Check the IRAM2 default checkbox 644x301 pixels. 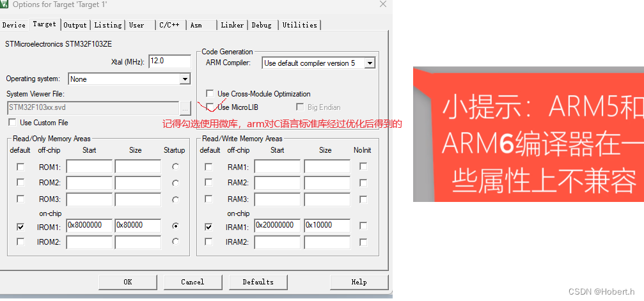208,242
